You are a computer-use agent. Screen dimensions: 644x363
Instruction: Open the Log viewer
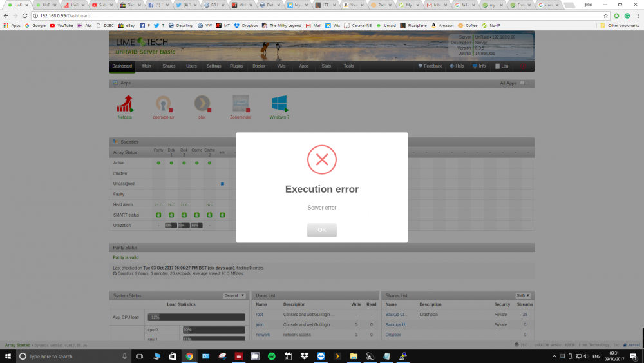(x=502, y=66)
